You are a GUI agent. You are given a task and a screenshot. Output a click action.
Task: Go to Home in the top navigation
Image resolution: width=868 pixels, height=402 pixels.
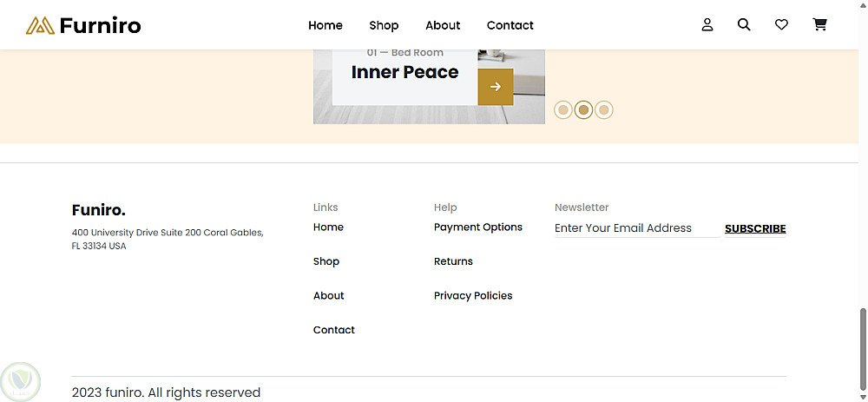(x=325, y=25)
